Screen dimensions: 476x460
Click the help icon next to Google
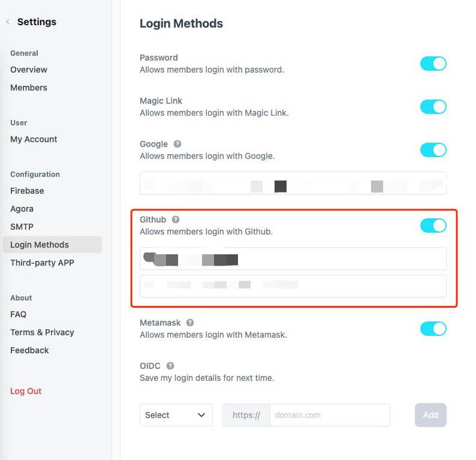click(177, 144)
